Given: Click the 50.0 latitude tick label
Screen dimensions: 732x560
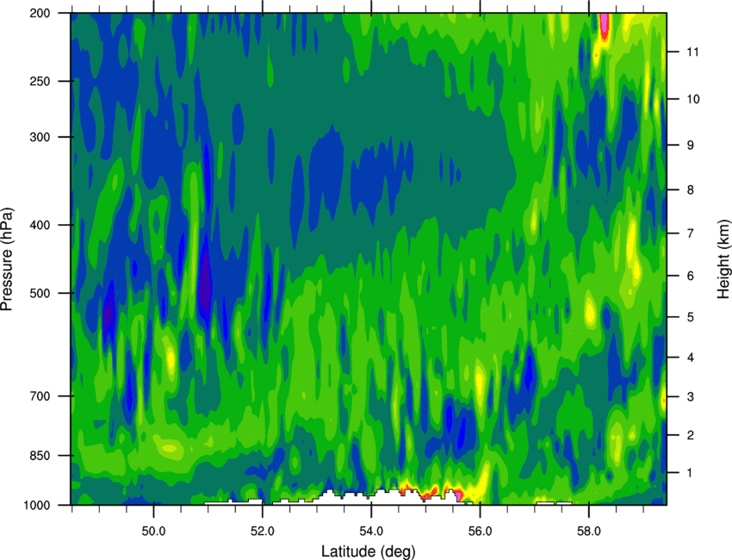Looking at the screenshot, I should coord(154,531).
